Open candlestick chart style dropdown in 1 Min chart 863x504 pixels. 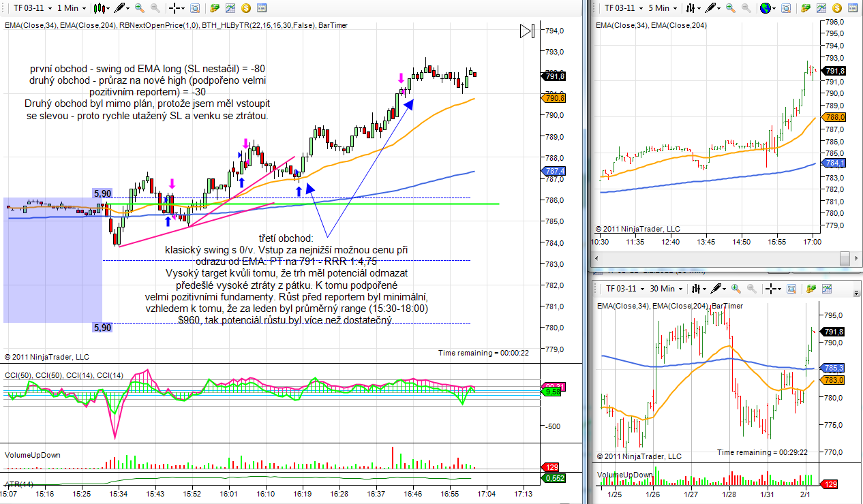coord(102,8)
